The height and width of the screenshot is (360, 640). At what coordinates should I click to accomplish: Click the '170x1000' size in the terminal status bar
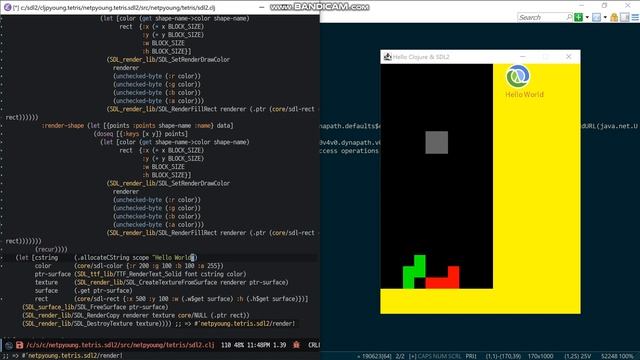(x=540, y=356)
